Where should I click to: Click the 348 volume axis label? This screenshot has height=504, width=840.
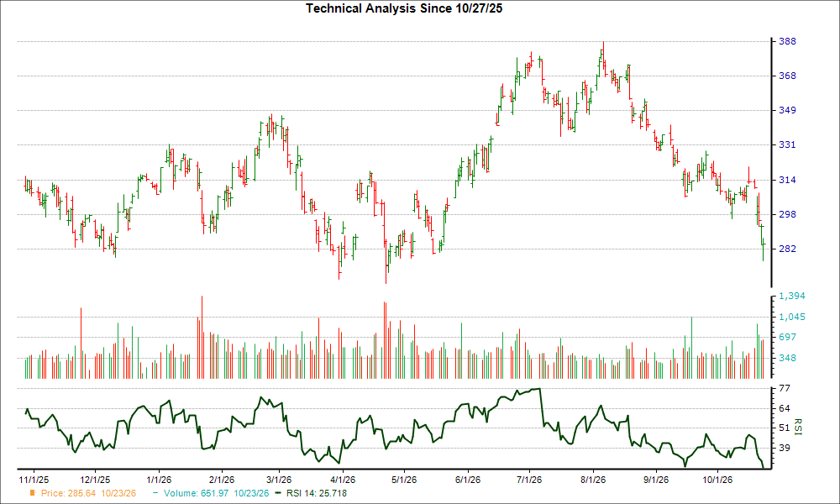coord(787,358)
